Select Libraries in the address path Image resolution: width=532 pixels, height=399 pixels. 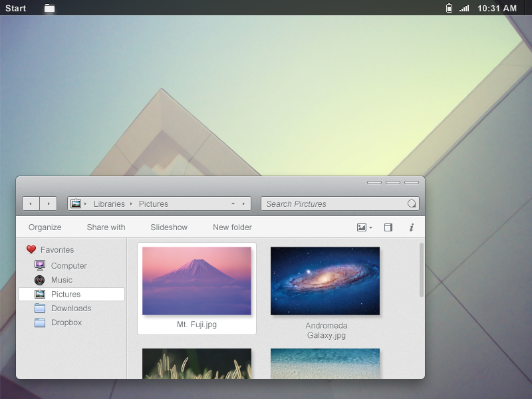pyautogui.click(x=109, y=203)
